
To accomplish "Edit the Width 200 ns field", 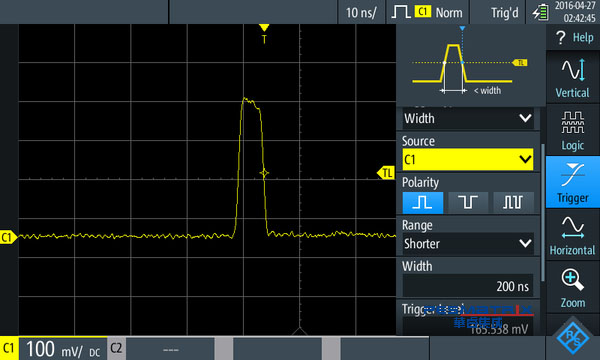I will pyautogui.click(x=468, y=286).
